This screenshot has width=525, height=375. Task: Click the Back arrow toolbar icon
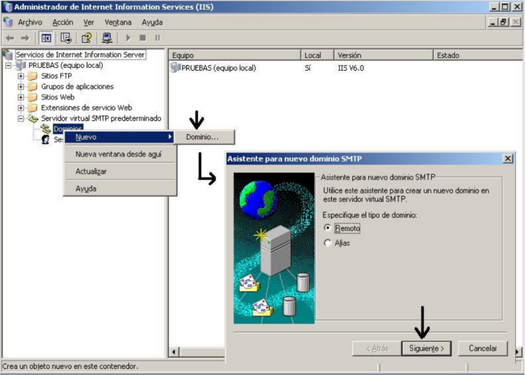(10, 38)
